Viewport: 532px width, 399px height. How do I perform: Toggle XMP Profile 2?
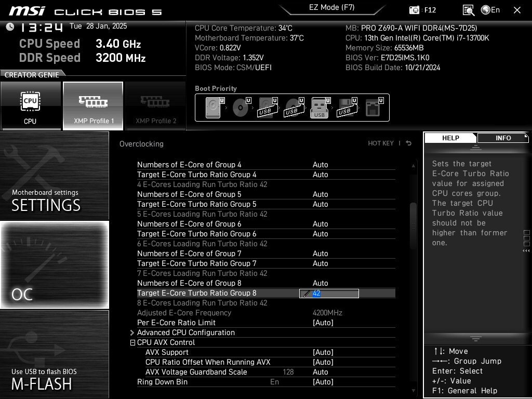click(155, 105)
